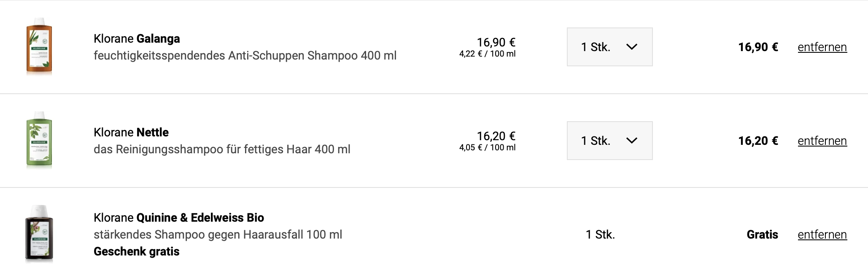Open the Klorane Nettle product title
The height and width of the screenshot is (277, 868).
coord(131,133)
